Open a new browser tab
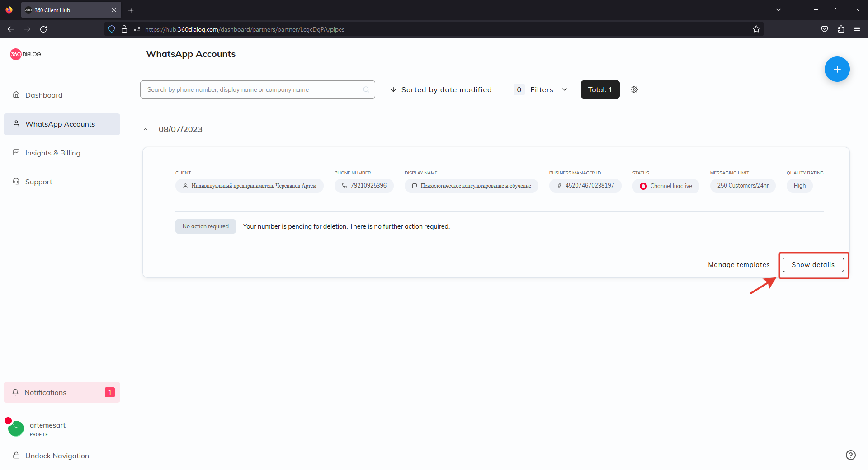Screen dimensions: 868x470 (131, 10)
